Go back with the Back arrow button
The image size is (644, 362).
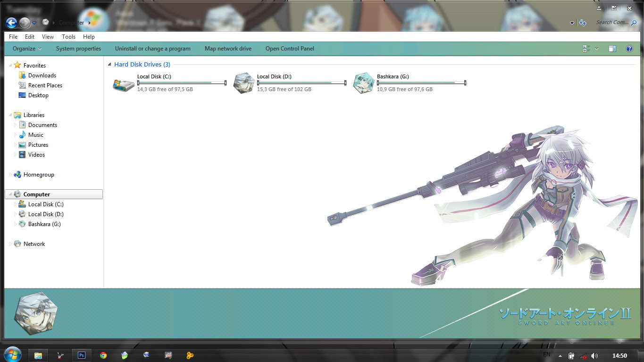point(11,23)
